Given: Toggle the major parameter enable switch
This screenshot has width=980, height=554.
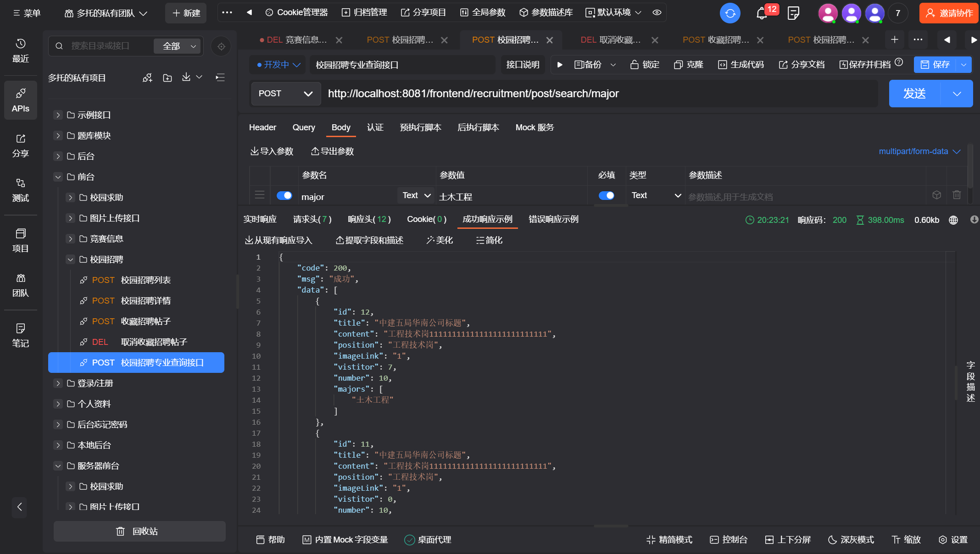Looking at the screenshot, I should coord(284,196).
